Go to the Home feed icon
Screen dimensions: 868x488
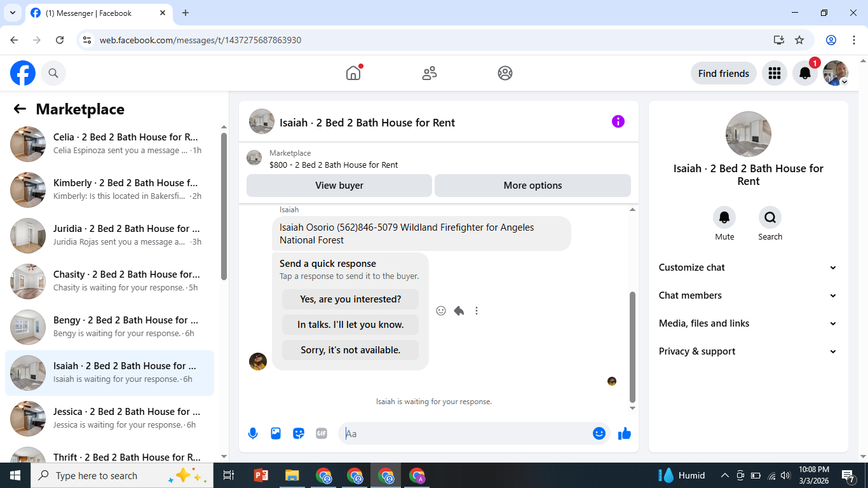[353, 73]
